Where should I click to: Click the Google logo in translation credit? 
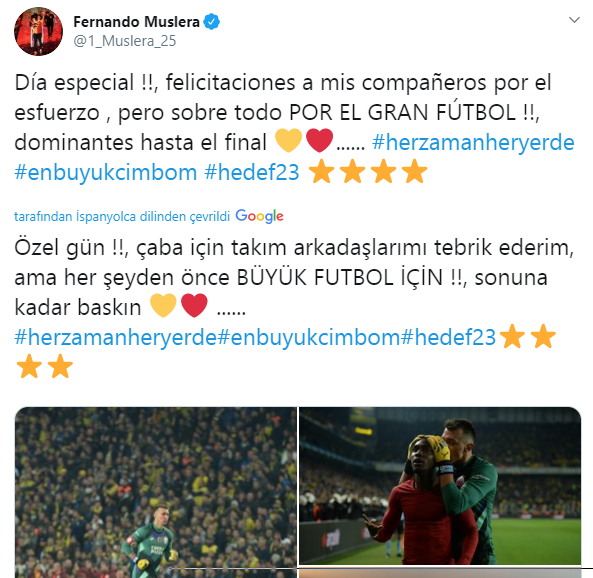coord(259,216)
